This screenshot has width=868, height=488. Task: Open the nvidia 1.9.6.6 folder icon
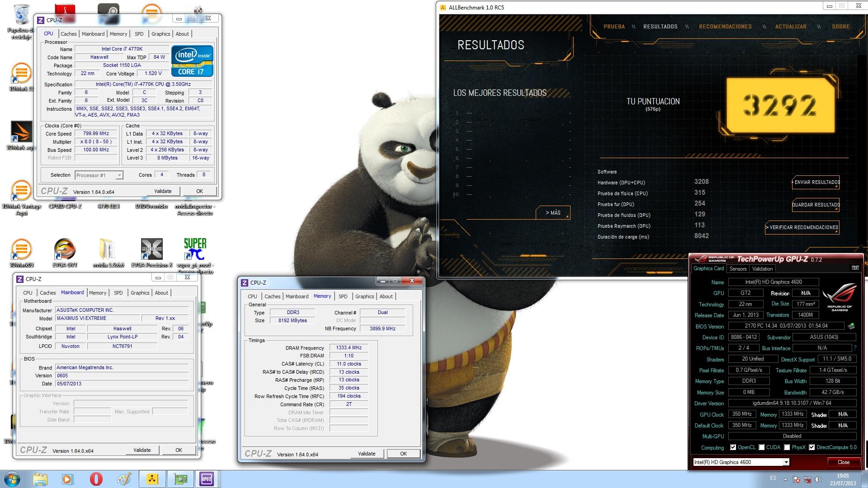108,253
